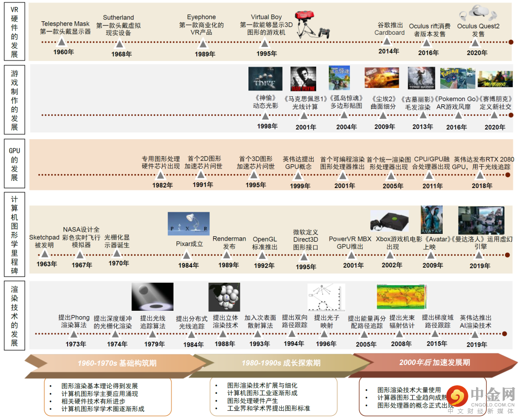Image resolution: width=522 pixels, height=420 pixels.
Task: Click the 2015年 梯度域 marker
Action: (435, 333)
